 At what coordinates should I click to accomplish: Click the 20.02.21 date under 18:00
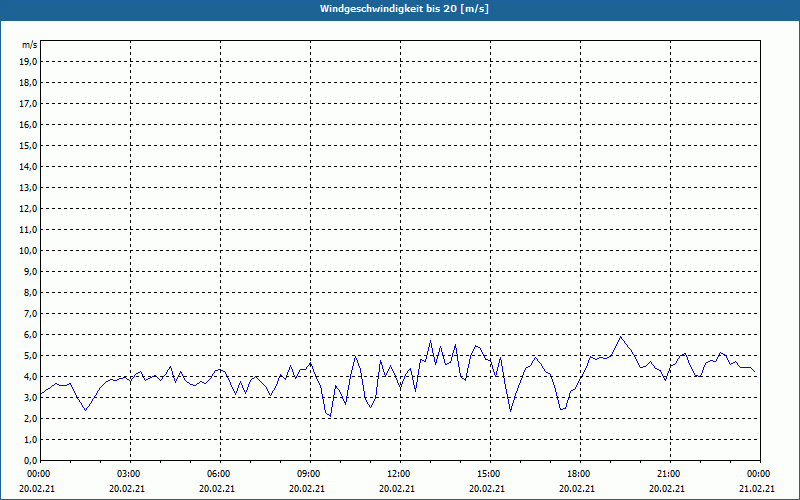pos(577,488)
